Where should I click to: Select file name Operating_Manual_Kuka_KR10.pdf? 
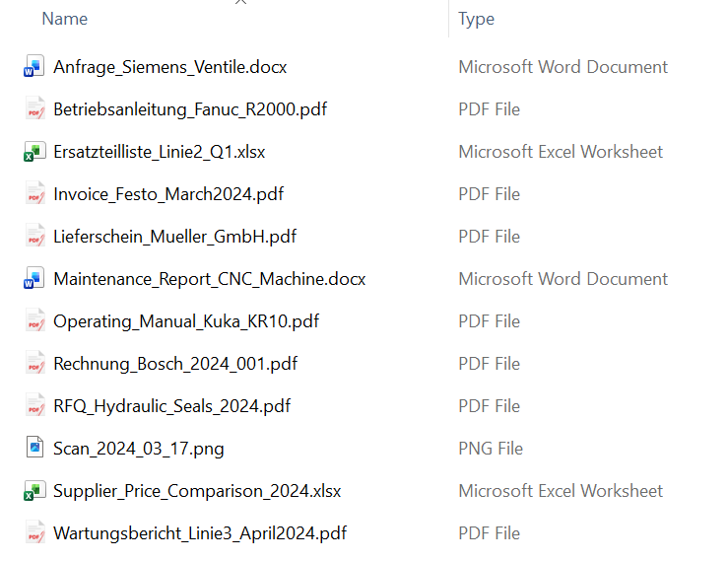click(186, 321)
